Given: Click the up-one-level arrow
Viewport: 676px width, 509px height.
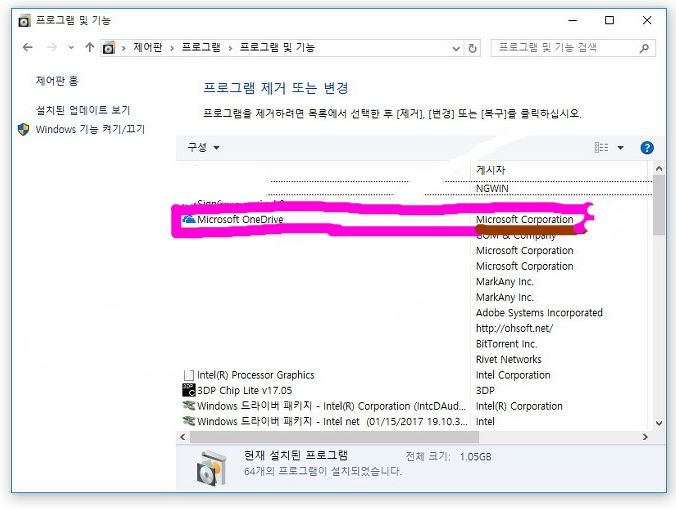Looking at the screenshot, I should click(90, 47).
